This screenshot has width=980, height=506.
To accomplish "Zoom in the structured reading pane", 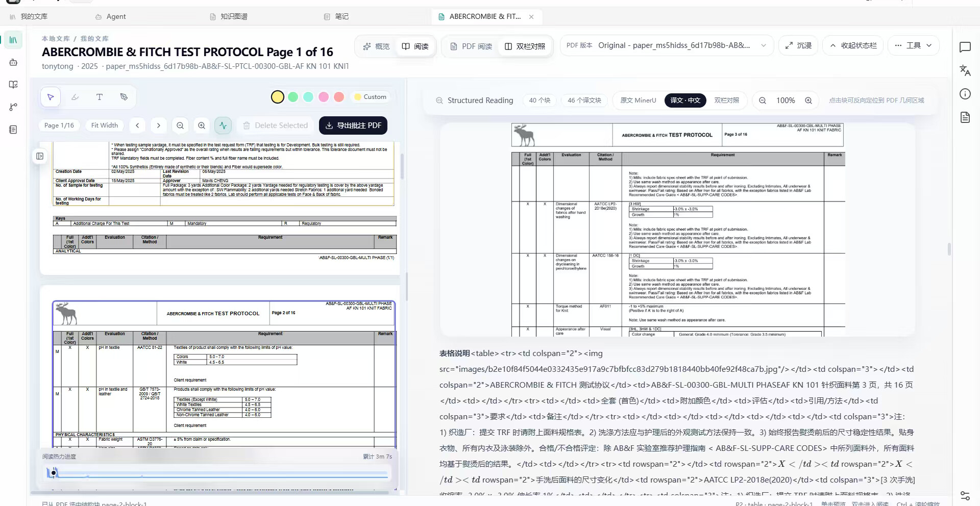I will tap(808, 100).
